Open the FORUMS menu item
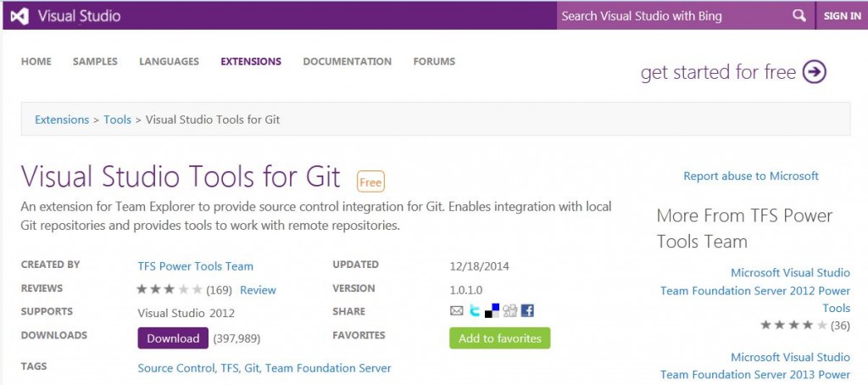This screenshot has width=868, height=385. [x=434, y=62]
